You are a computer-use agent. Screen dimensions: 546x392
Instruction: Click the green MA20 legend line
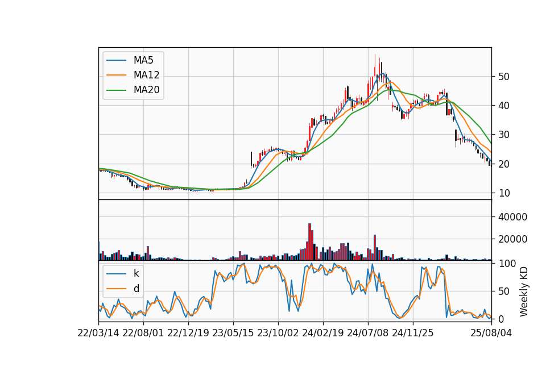point(116,90)
